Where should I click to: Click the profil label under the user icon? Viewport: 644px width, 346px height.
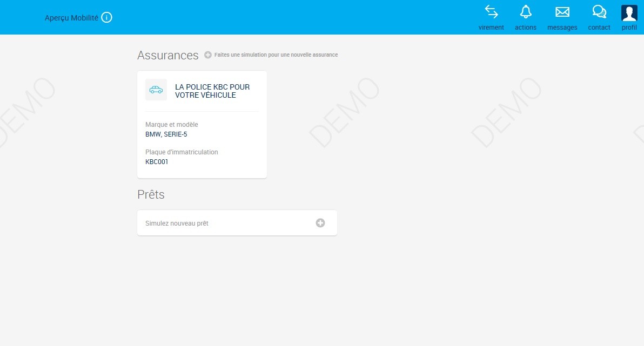tap(629, 28)
